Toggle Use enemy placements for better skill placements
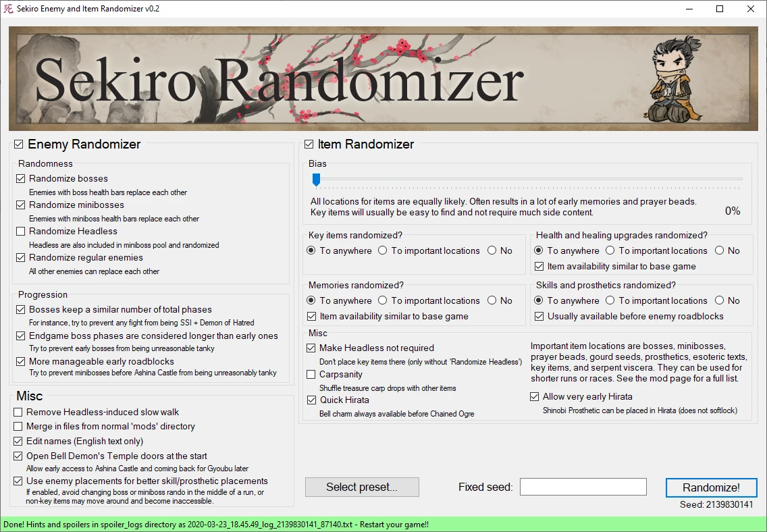This screenshot has width=767, height=532. click(18, 481)
